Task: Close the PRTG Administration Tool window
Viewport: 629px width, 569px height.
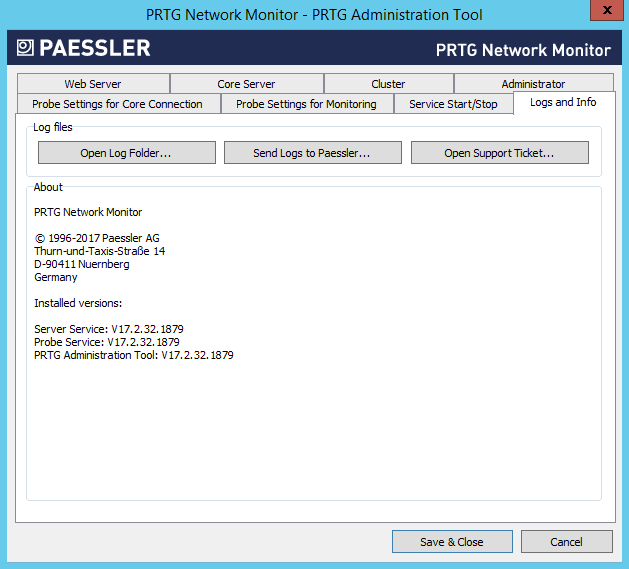Action: (x=602, y=13)
